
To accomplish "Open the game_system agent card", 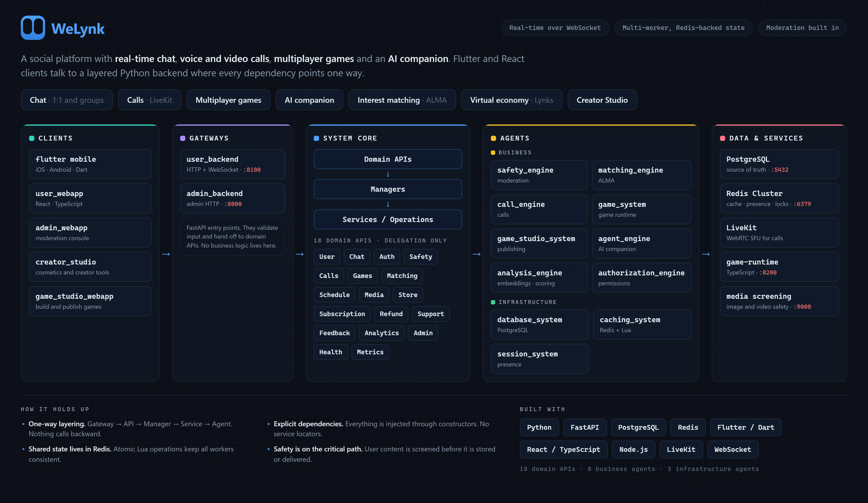I will click(641, 209).
